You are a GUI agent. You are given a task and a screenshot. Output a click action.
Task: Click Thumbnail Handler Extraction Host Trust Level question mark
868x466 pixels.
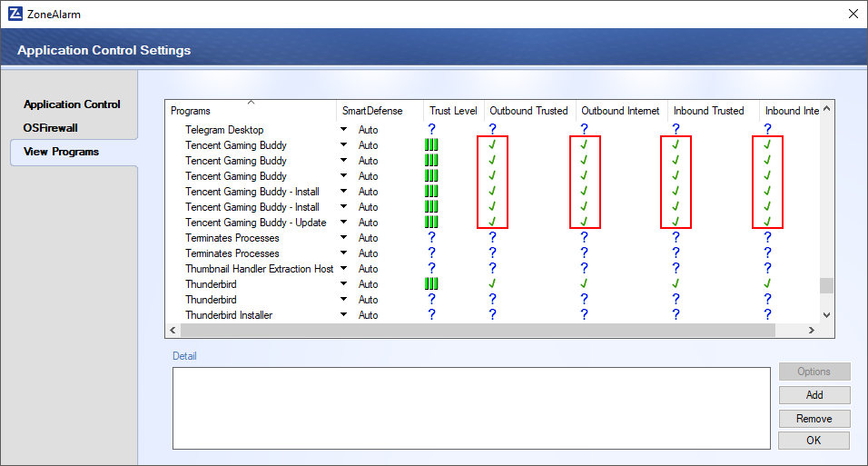[x=432, y=268]
